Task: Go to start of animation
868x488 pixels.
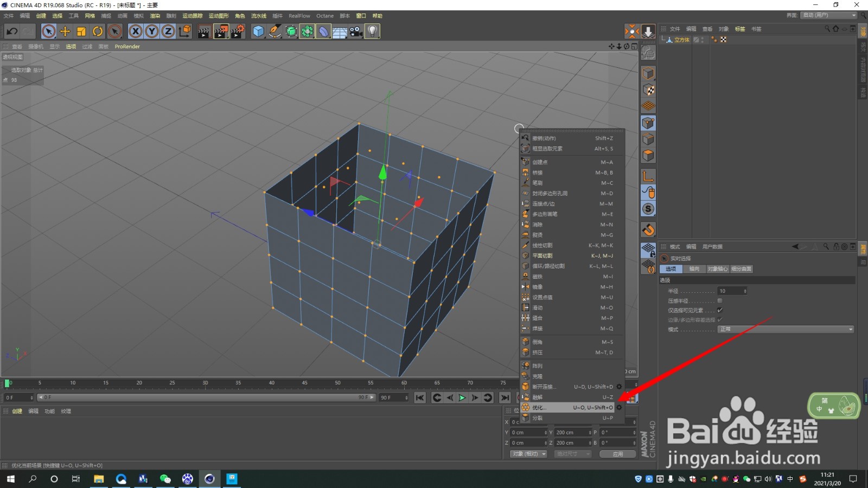Action: [x=420, y=397]
